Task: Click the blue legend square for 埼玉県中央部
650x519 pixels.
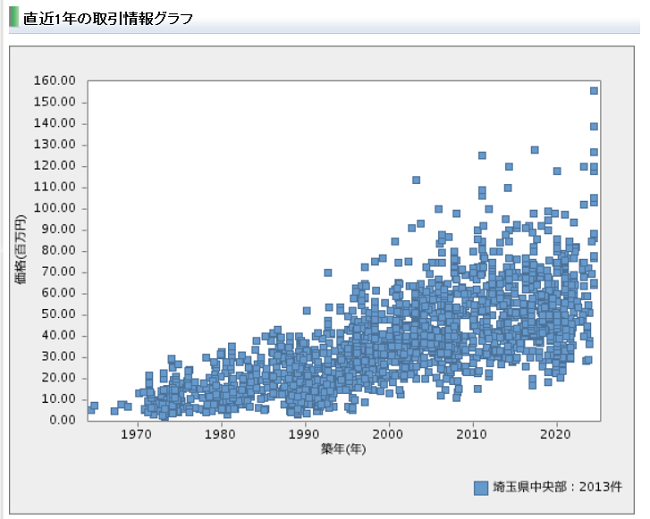Action: tap(480, 487)
